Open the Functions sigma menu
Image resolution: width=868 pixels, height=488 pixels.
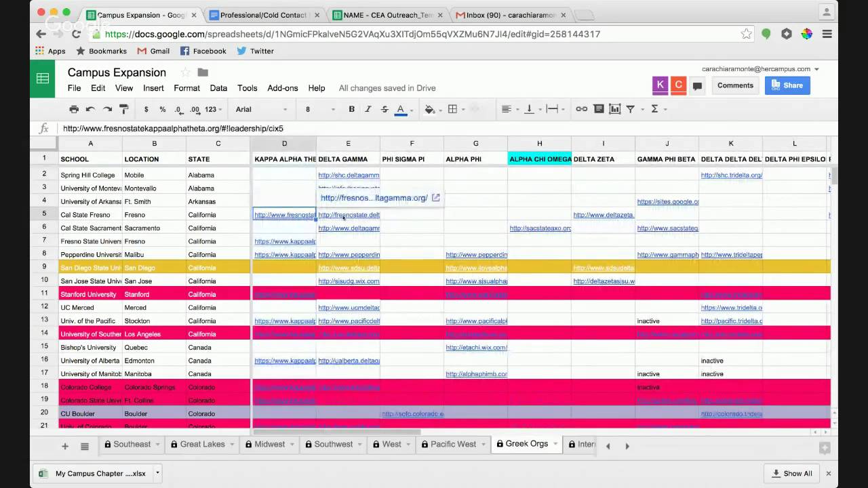point(657,109)
